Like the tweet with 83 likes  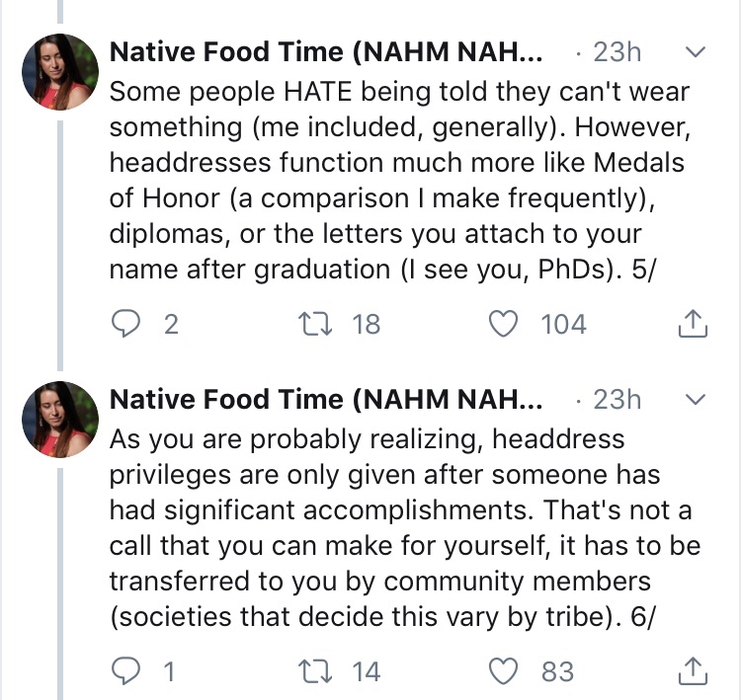tap(506, 671)
